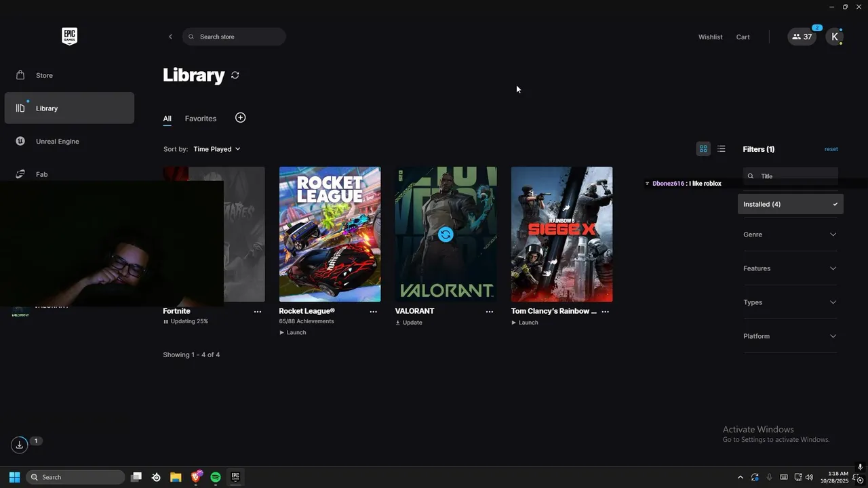Click the Dbonez616 chat message

click(x=683, y=184)
